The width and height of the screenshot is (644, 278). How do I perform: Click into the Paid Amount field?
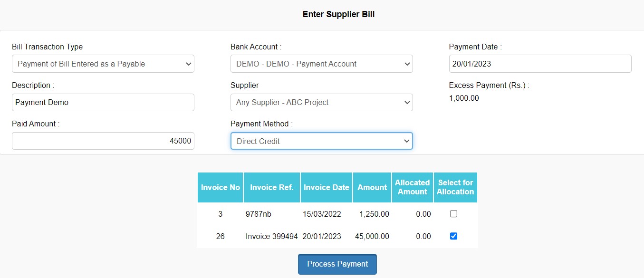[103, 141]
